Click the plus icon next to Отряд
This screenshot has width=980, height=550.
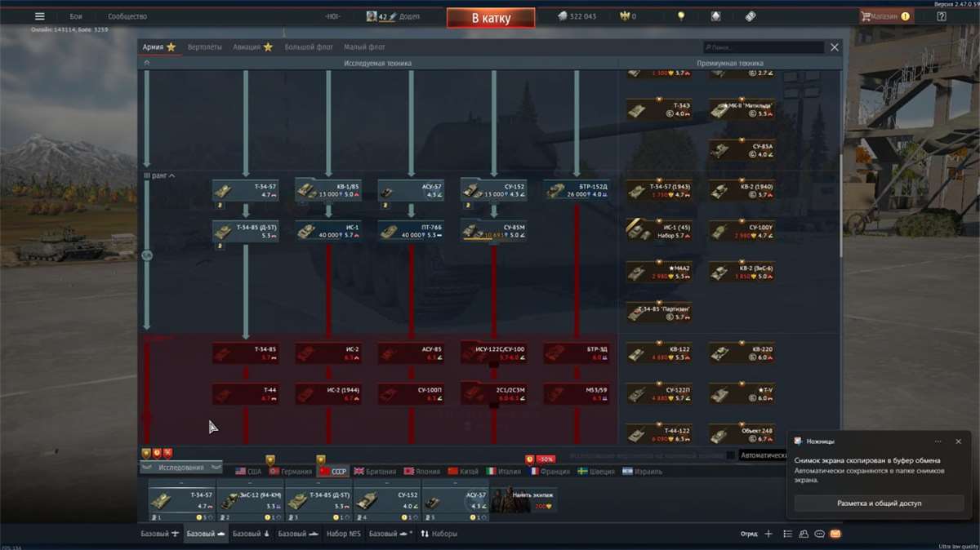(x=768, y=534)
